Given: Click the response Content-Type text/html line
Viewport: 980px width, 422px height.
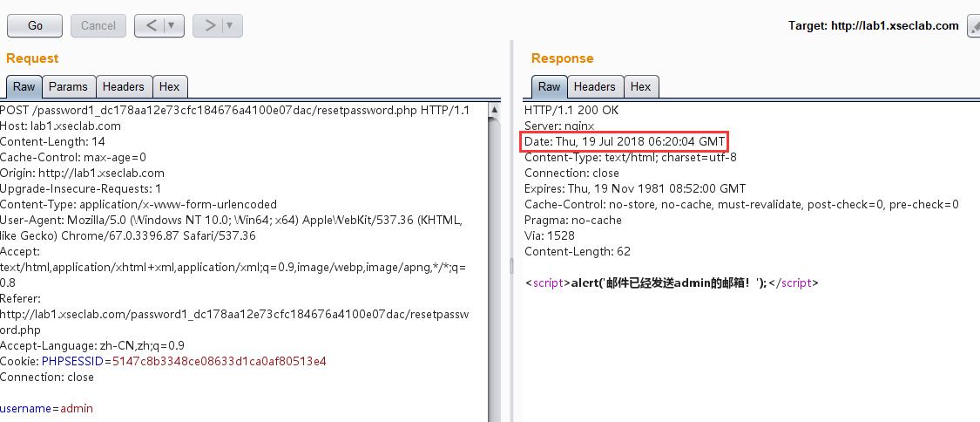Looking at the screenshot, I should tap(631, 157).
